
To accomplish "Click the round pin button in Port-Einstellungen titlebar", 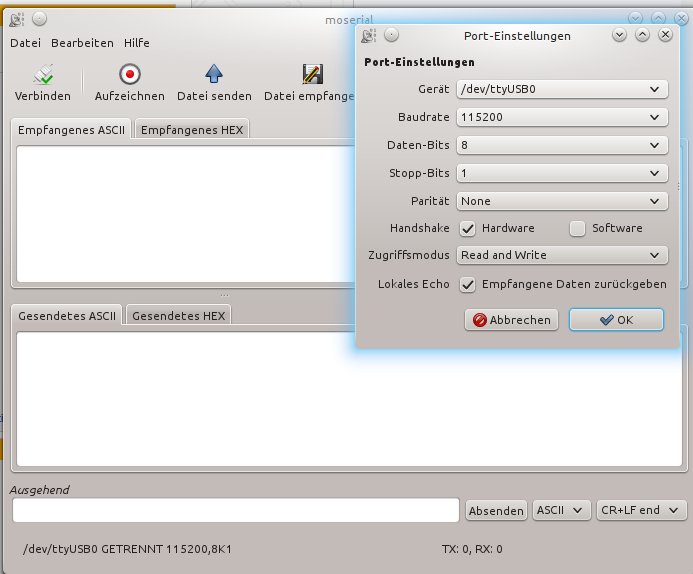I will [391, 34].
